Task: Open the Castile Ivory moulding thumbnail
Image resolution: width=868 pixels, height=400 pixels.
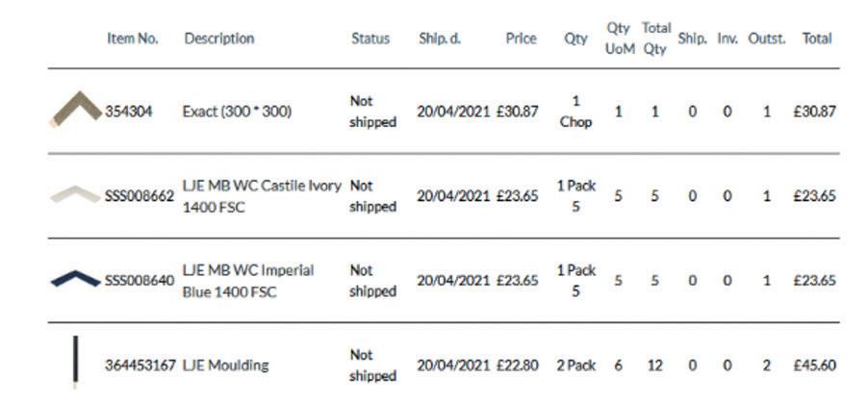Action: coord(76,195)
